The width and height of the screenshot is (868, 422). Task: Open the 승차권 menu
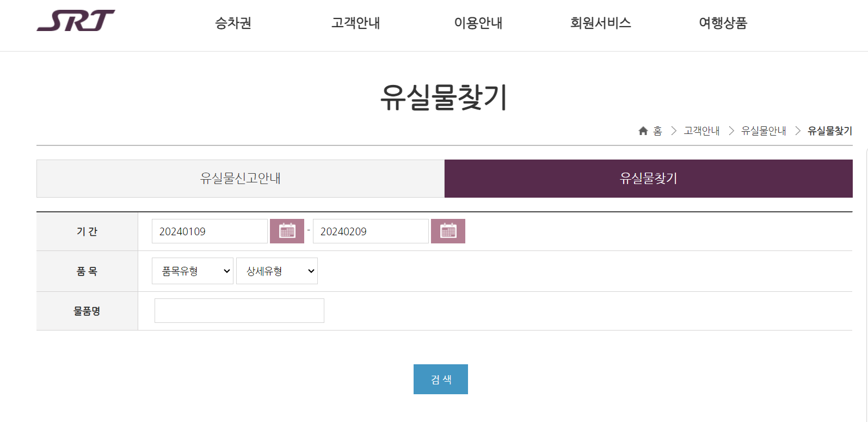point(233,23)
